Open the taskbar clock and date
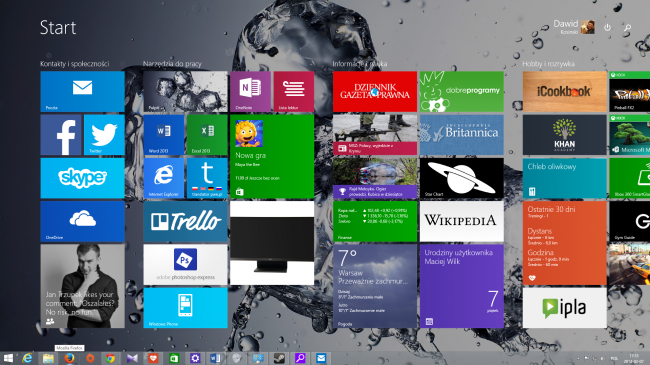This screenshot has height=365, width=650. (x=634, y=358)
